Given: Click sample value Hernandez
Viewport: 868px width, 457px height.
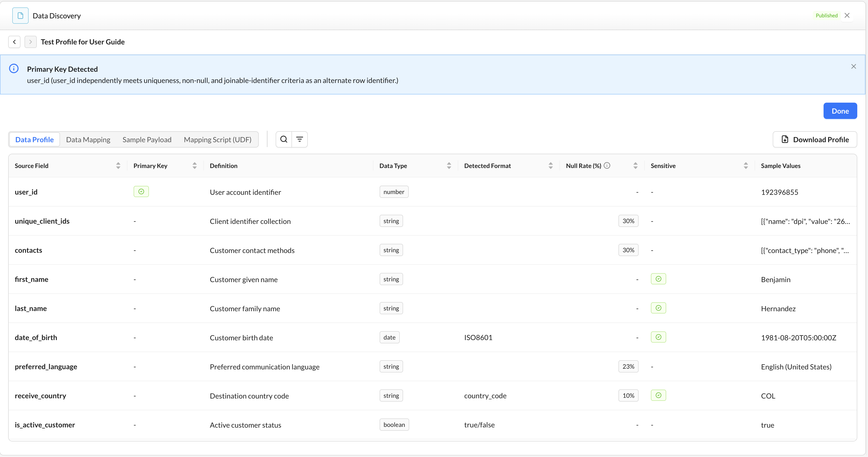Looking at the screenshot, I should 778,308.
